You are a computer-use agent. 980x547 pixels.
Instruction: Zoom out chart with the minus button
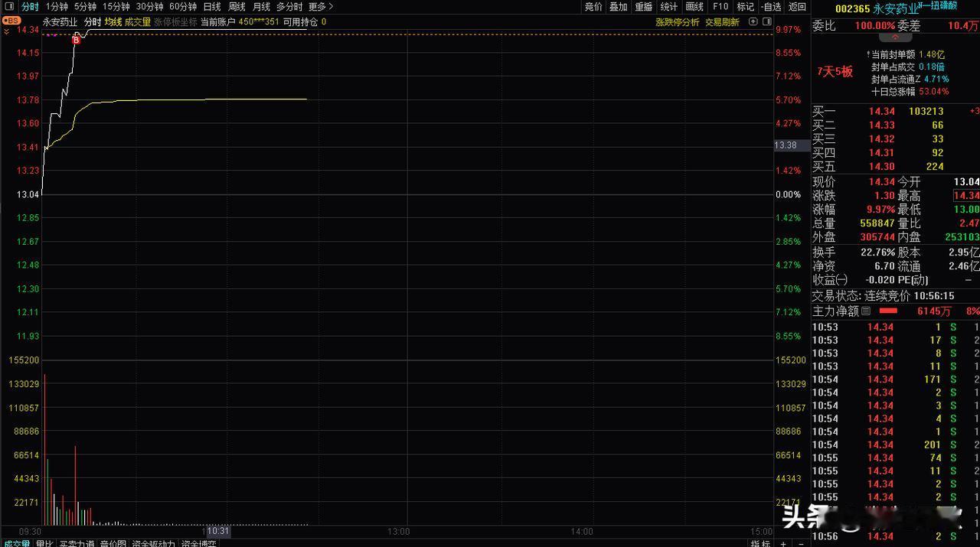[x=800, y=544]
